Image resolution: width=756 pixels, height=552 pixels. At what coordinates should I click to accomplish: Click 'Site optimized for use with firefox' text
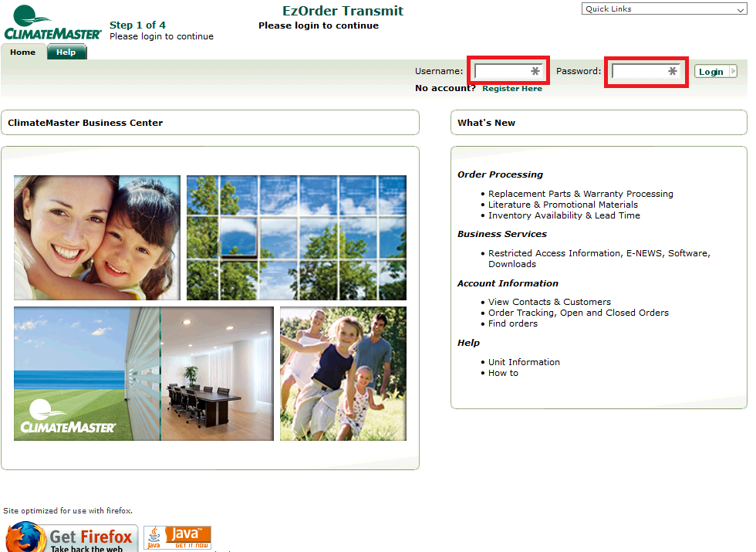(68, 510)
